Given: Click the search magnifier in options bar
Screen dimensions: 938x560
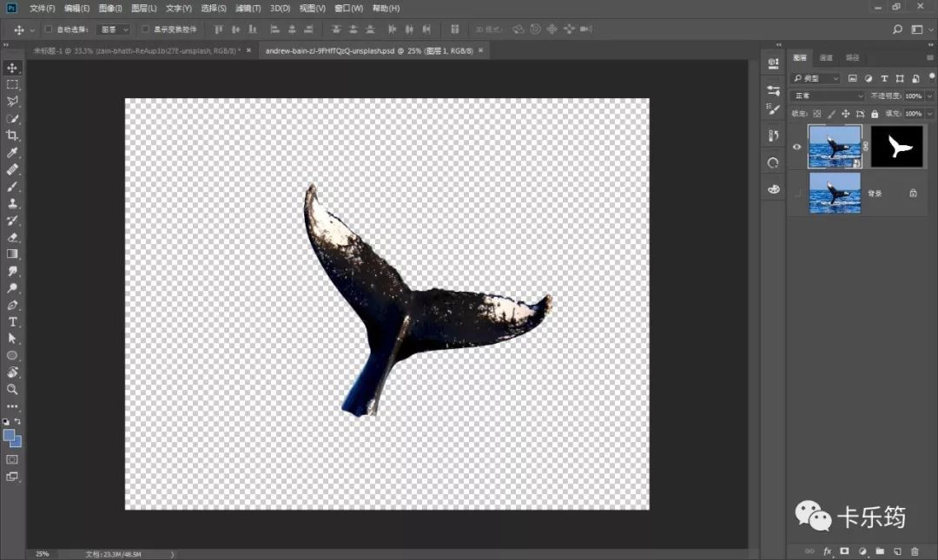Looking at the screenshot, I should tap(896, 30).
